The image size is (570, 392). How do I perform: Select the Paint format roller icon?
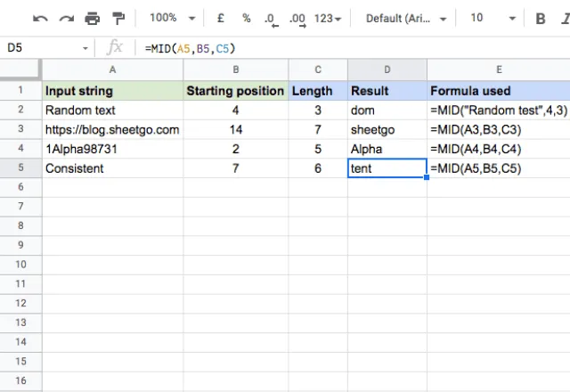tap(118, 18)
